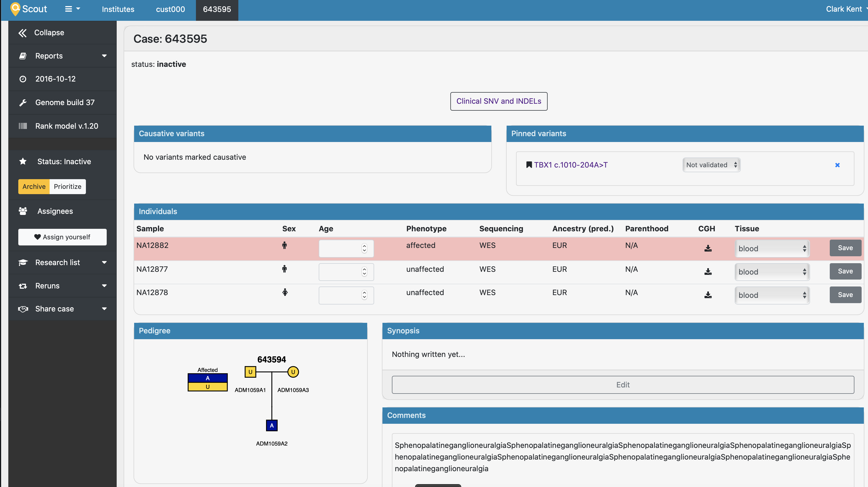Click sample name NA12878
Viewport: 868px width, 487px height.
coord(152,292)
